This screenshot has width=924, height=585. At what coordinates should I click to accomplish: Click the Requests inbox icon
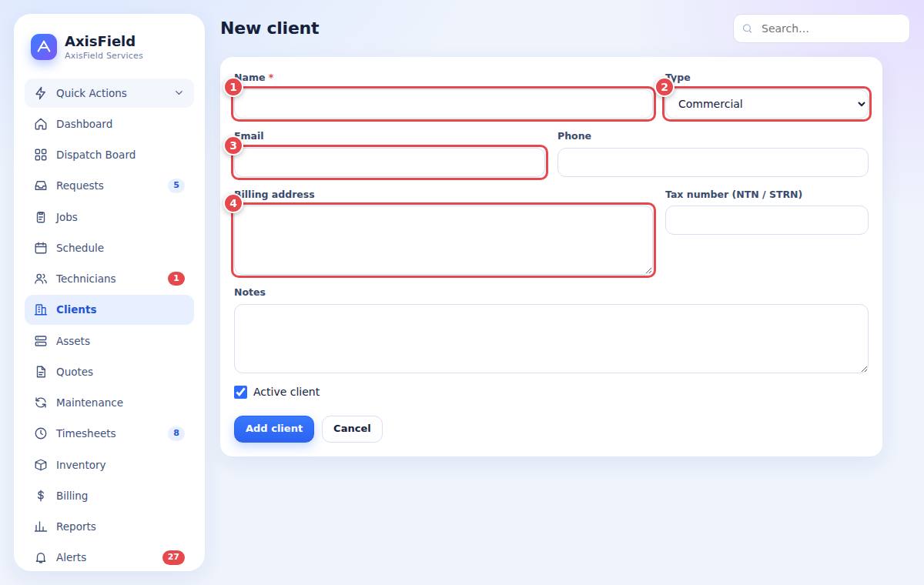pos(41,186)
